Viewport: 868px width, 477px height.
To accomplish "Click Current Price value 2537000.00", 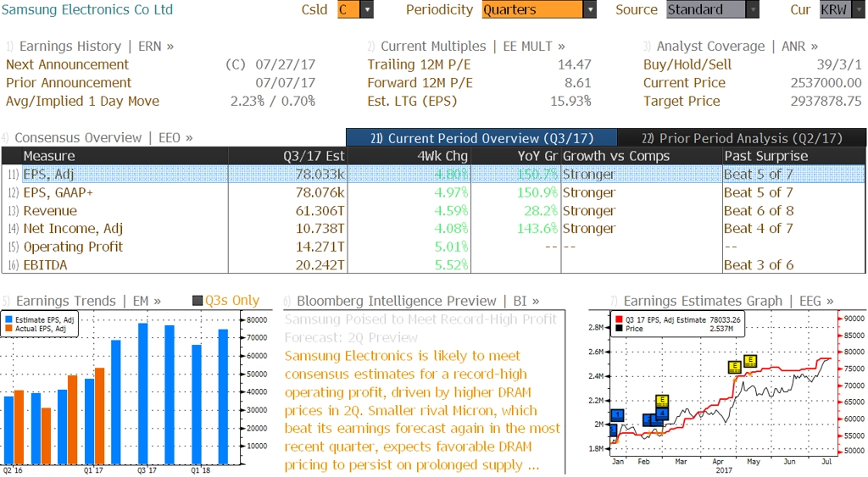I will (826, 82).
